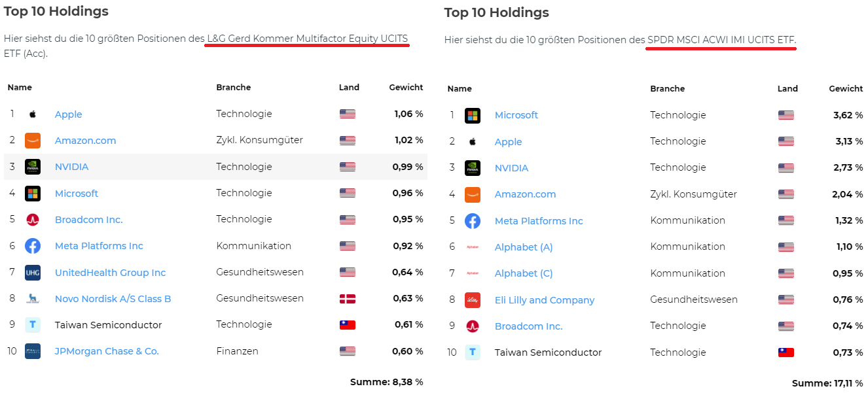The width and height of the screenshot is (868, 395).
Task: Click the UnitedHealth Group UHG logo icon
Action: pyautogui.click(x=33, y=273)
